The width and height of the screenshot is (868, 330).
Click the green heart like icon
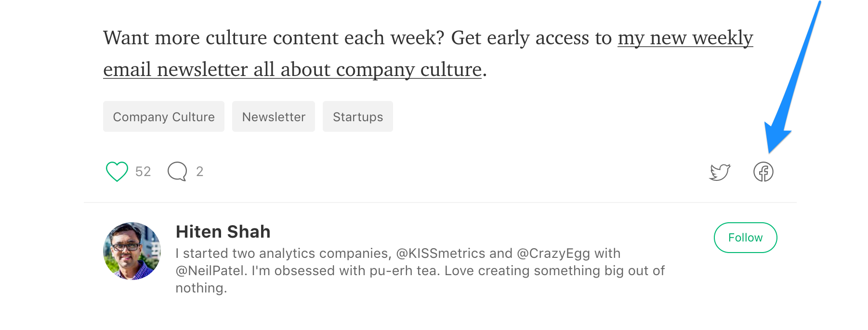pyautogui.click(x=117, y=171)
